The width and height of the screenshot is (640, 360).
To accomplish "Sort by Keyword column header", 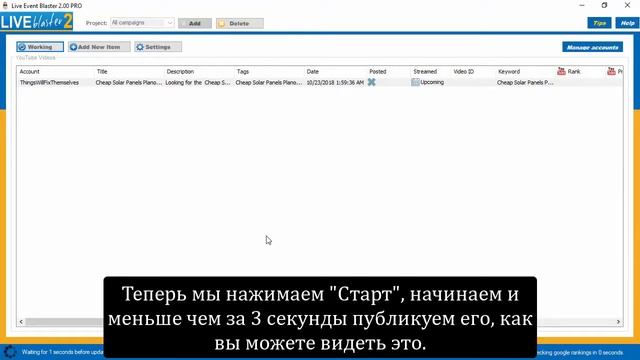I will pyautogui.click(x=509, y=71).
